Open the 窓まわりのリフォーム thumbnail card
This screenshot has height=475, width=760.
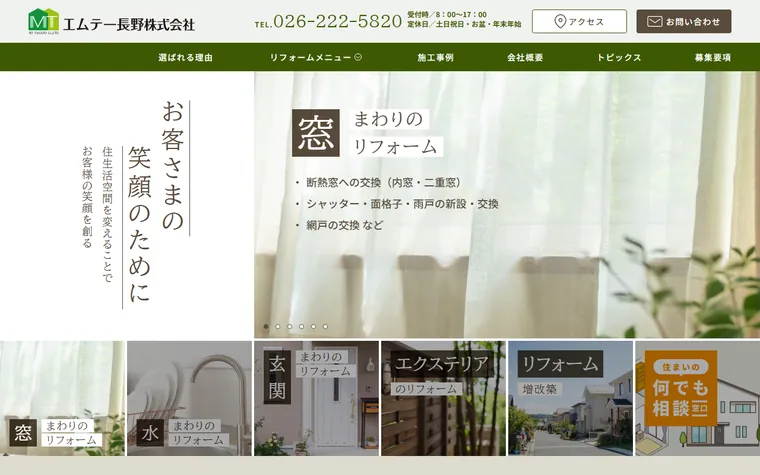coord(63,398)
